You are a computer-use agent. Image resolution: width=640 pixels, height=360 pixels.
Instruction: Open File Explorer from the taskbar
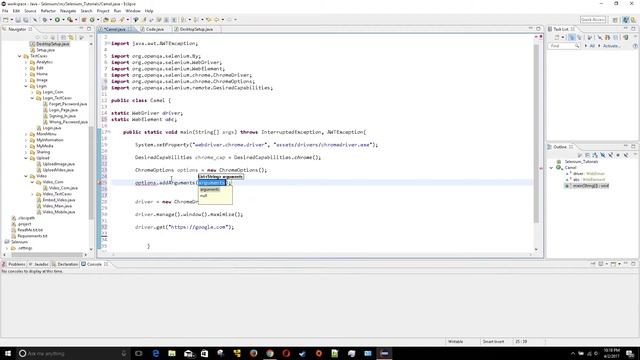pyautogui.click(x=172, y=353)
